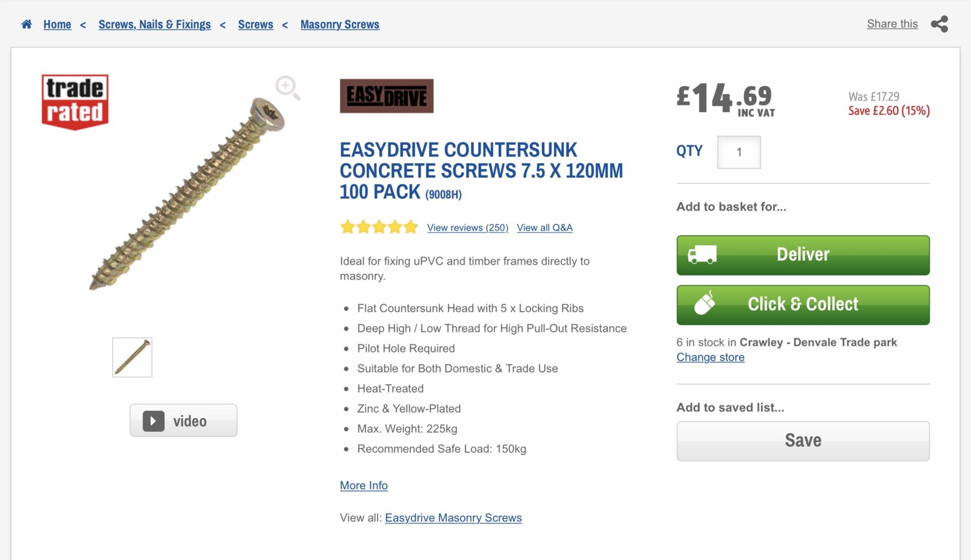Viewport: 971px width, 560px height.
Task: Focus the quantity input field
Action: click(739, 152)
